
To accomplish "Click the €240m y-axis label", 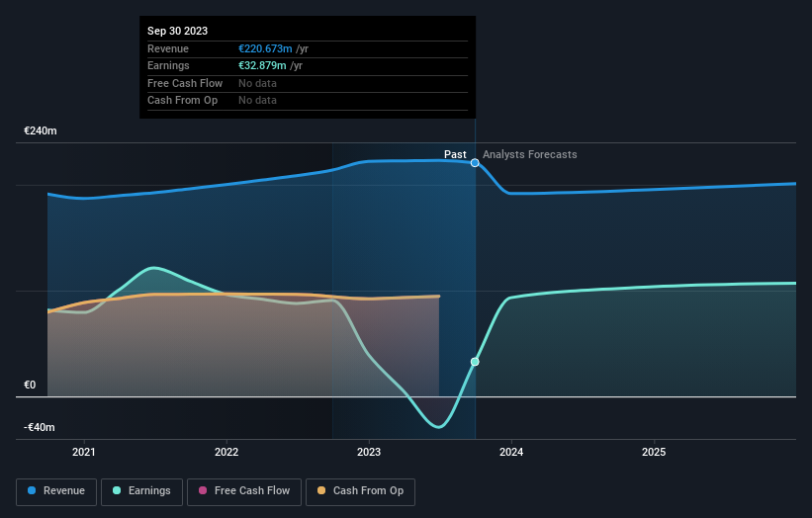I will pyautogui.click(x=41, y=130).
